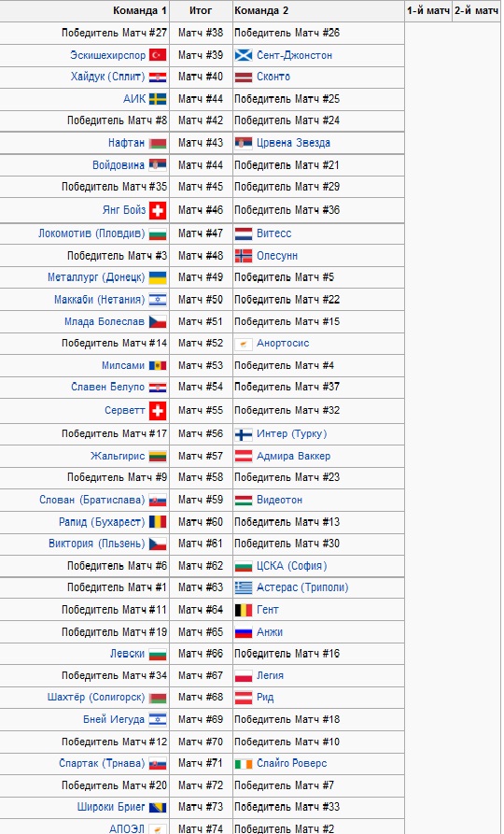Open the Интер (Турку) link
Image resolution: width=504 pixels, height=834 pixels.
[292, 434]
